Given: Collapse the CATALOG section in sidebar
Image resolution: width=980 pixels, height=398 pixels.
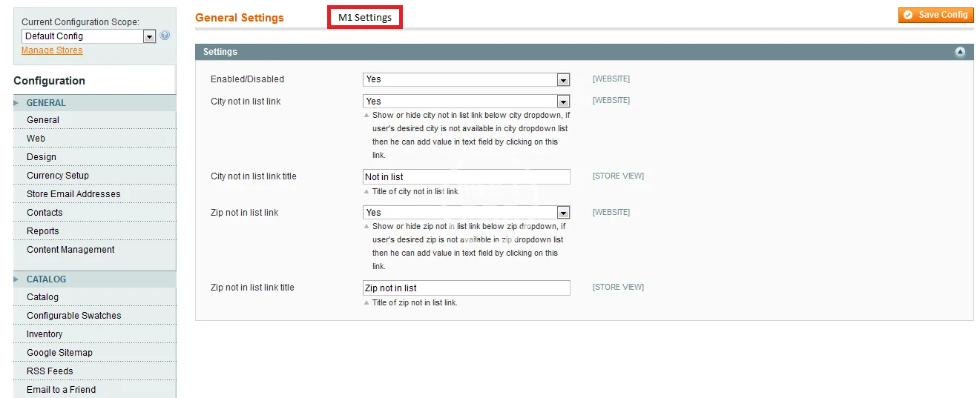Looking at the screenshot, I should [x=46, y=279].
